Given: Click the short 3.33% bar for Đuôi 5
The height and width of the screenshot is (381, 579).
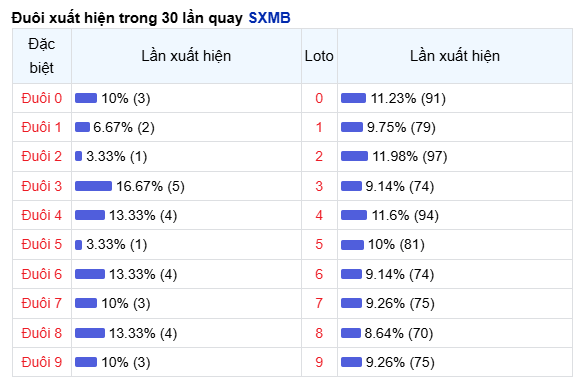Looking at the screenshot, I should tap(78, 244).
